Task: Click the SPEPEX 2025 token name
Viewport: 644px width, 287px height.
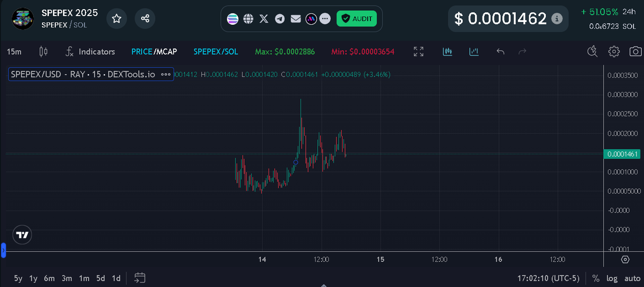Action: coord(70,13)
